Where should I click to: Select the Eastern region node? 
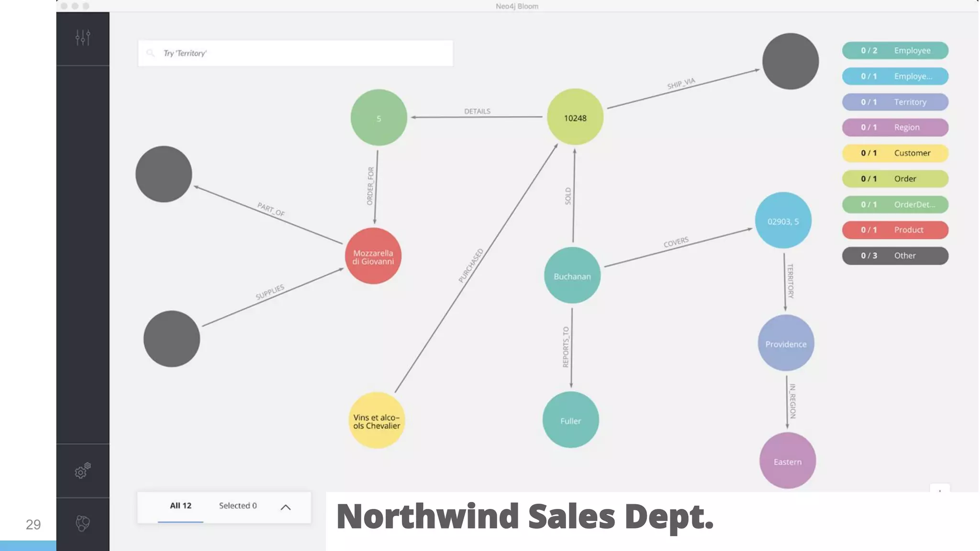pyautogui.click(x=788, y=461)
